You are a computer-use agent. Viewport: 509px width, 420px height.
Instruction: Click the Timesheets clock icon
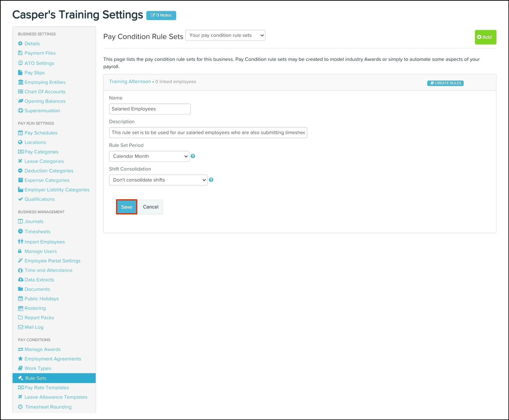point(20,231)
